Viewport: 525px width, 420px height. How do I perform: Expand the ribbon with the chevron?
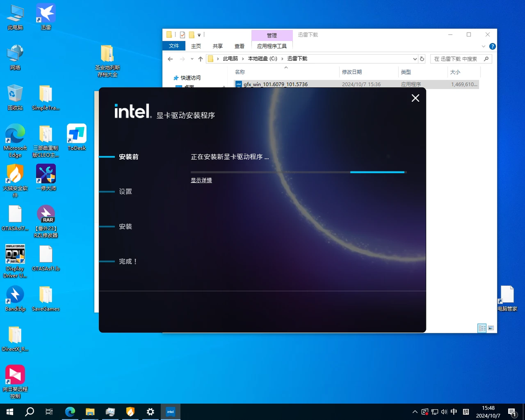pos(483,46)
